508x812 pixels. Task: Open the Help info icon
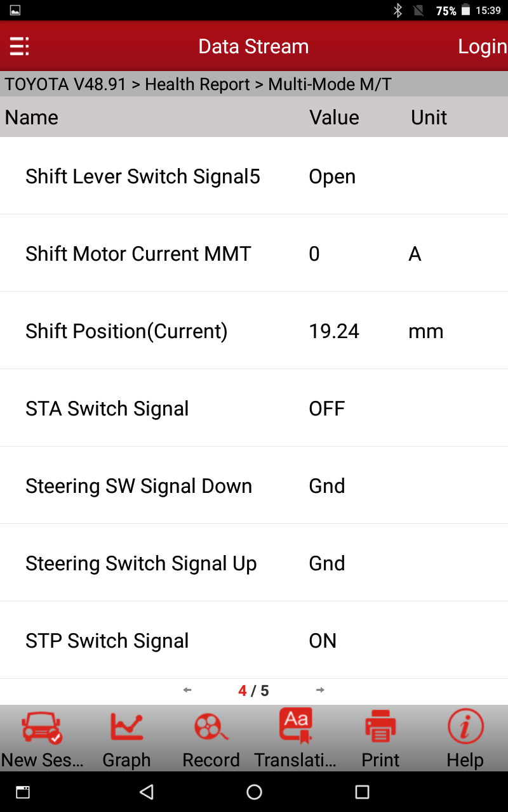(x=465, y=727)
